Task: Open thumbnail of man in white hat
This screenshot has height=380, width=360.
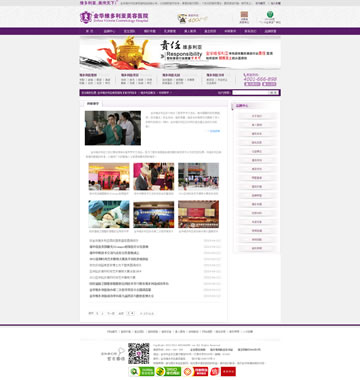Action: tap(154, 177)
